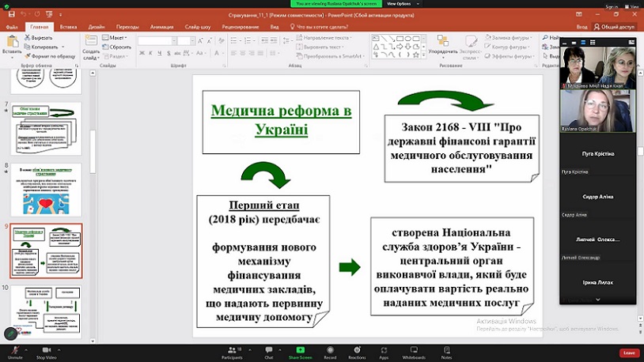Open Zoom Apps
This screenshot has width=644, height=362.
tap(384, 353)
